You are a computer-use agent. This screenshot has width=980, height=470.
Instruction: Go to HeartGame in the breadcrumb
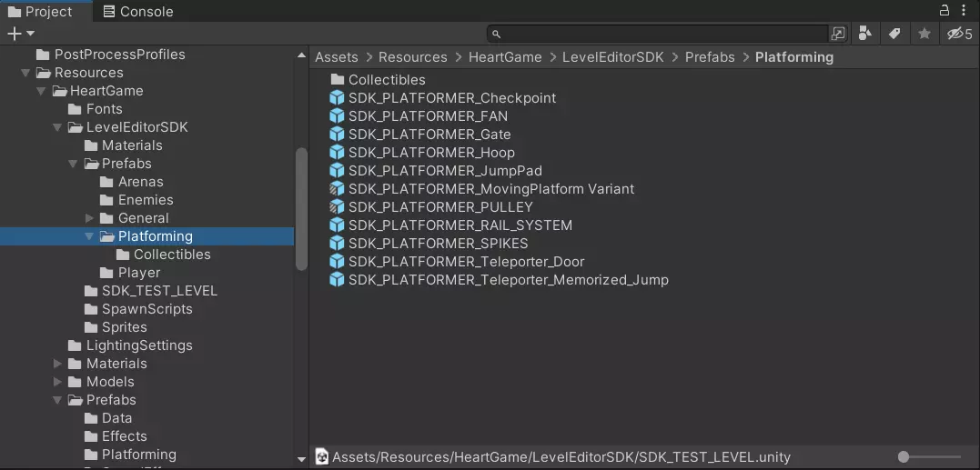505,57
